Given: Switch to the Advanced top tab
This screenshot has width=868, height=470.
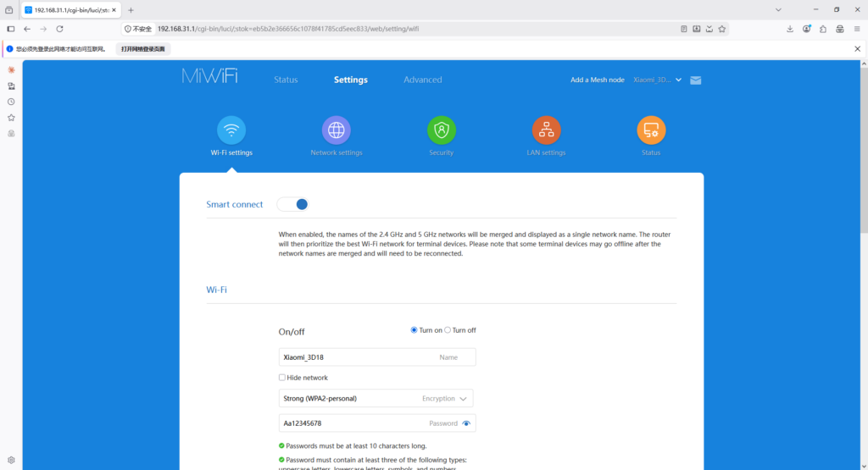Looking at the screenshot, I should pyautogui.click(x=422, y=80).
